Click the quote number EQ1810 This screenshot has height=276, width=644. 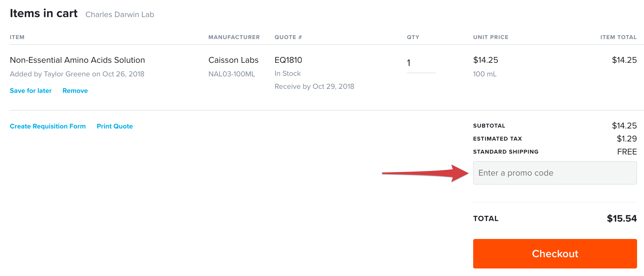288,60
